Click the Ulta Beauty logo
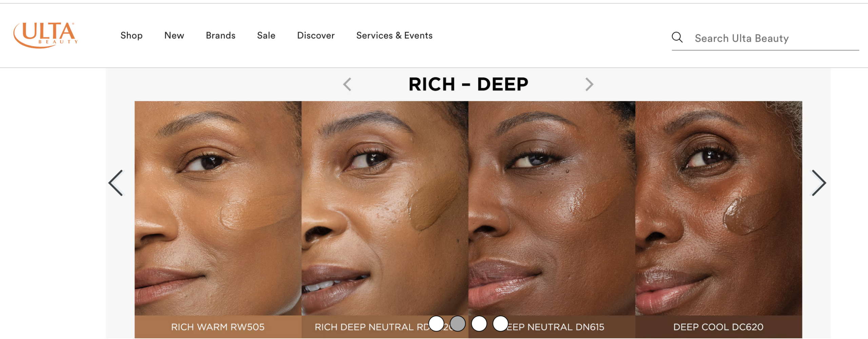Screen dimensions: 868x339 45,35
